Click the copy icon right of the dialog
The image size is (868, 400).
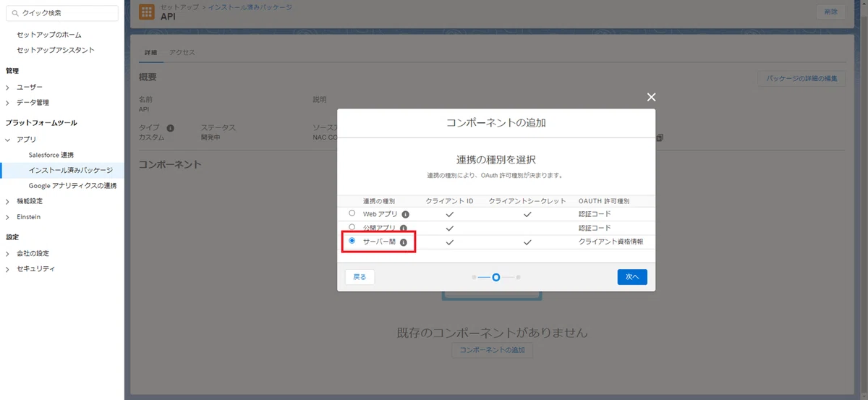pos(660,137)
